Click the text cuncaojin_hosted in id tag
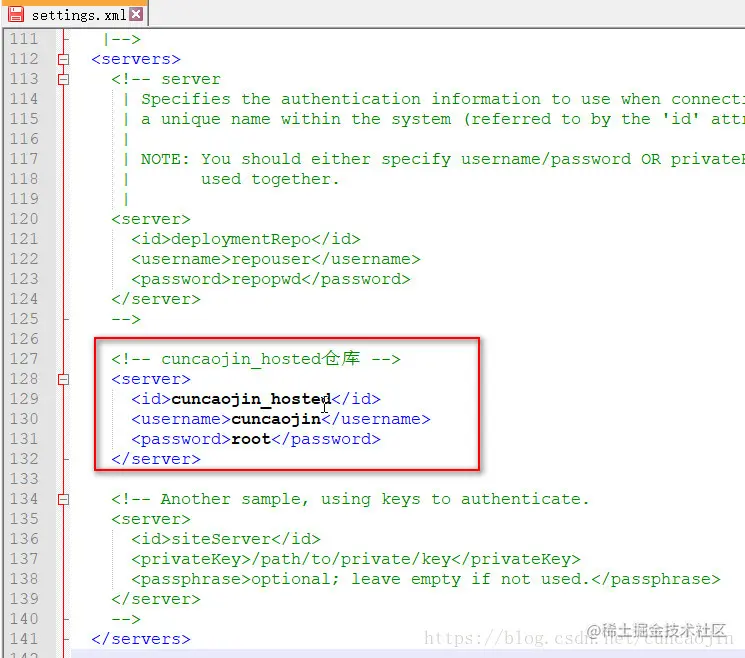 point(251,399)
